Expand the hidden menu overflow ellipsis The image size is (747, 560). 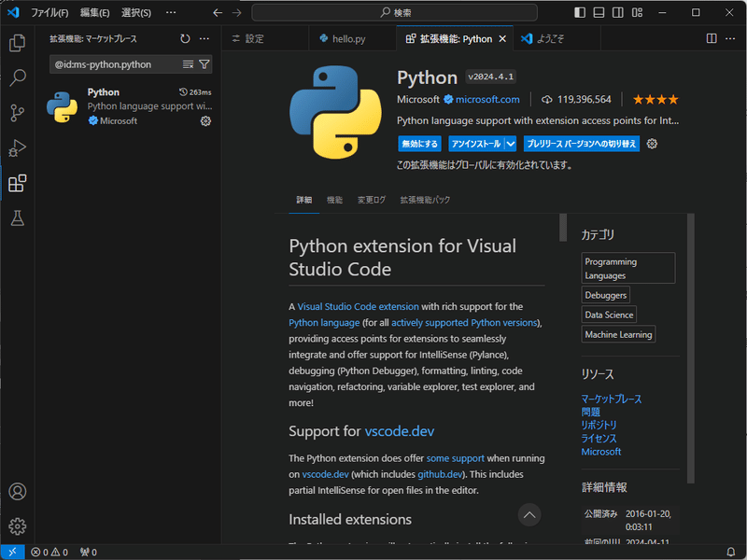[x=171, y=13]
